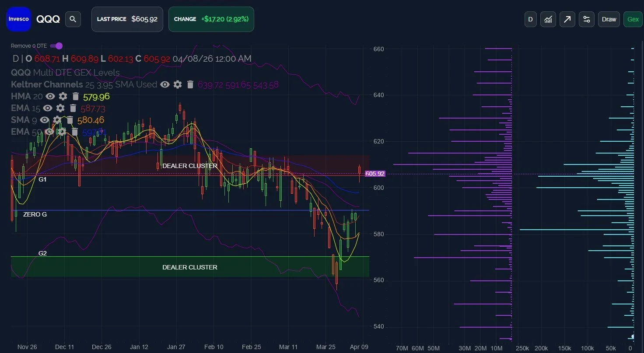Click the OHLC close value 605.92

[x=157, y=59]
